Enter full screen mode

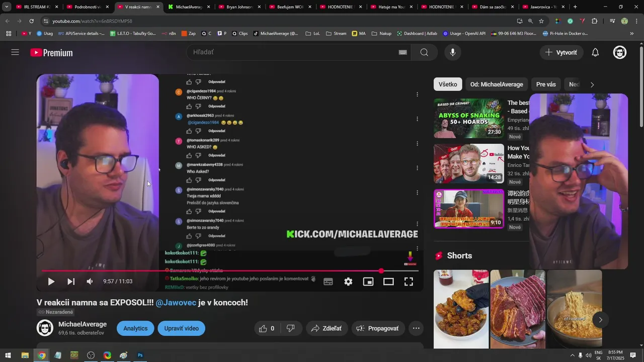click(x=409, y=282)
